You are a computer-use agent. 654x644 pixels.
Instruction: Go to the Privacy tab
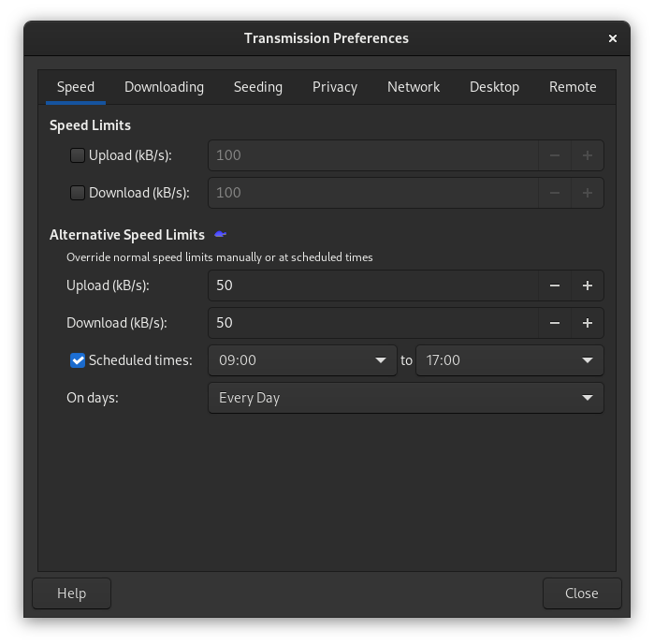click(x=335, y=87)
